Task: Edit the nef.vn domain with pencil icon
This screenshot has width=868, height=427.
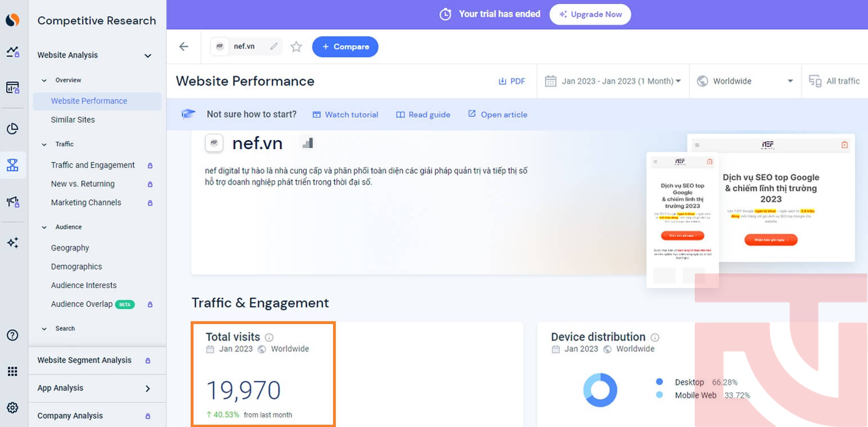Action: (274, 47)
